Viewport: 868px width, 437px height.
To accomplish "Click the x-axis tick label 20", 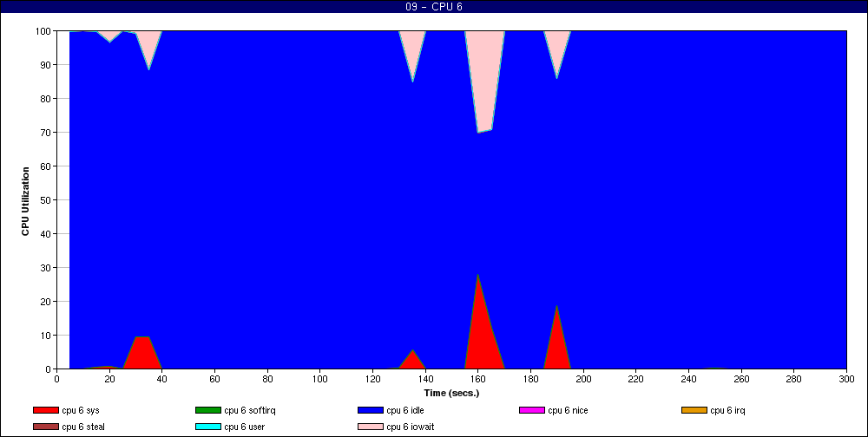I will pos(109,379).
